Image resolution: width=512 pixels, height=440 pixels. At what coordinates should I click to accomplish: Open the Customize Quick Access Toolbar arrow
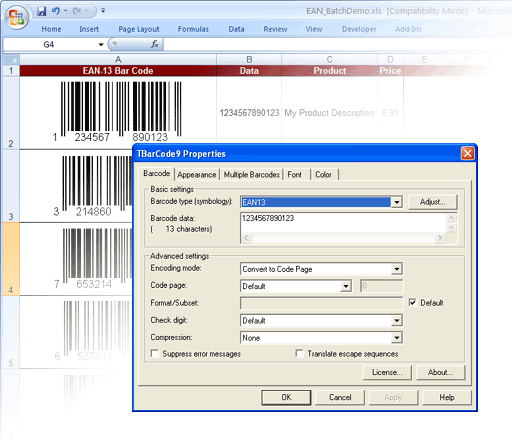tap(103, 11)
